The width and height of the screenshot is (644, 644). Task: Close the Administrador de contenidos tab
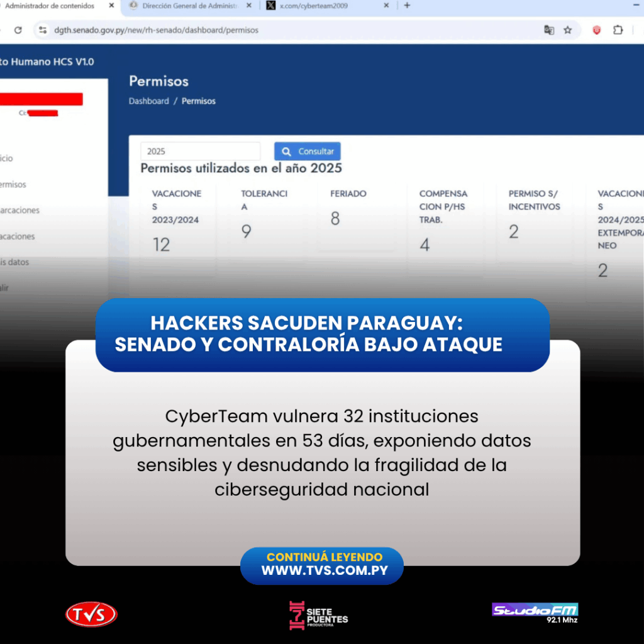point(112,6)
